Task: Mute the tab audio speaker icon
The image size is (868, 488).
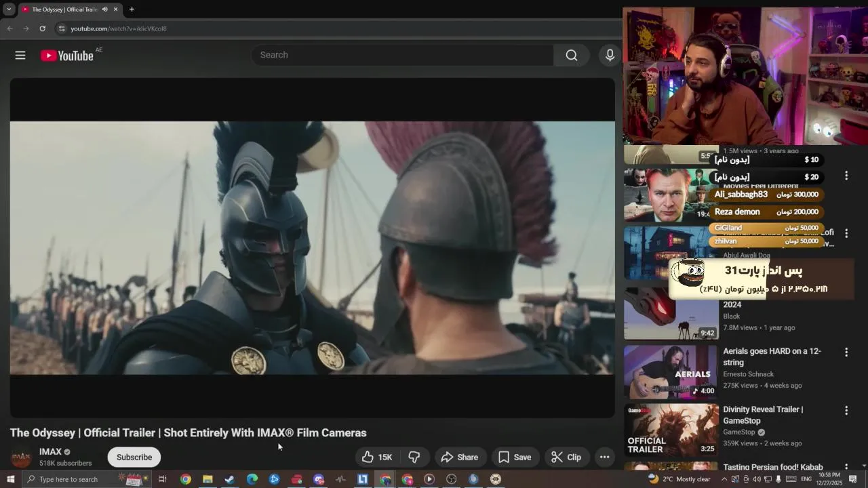Action: (x=104, y=9)
